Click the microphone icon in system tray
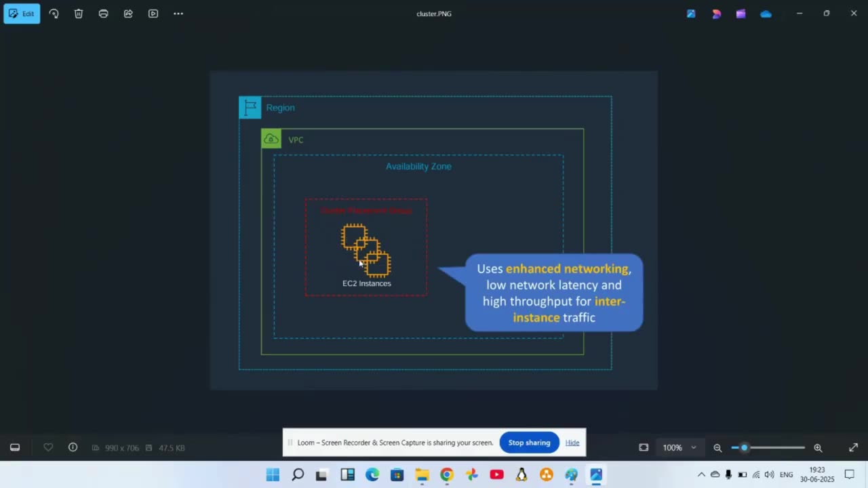 [728, 474]
